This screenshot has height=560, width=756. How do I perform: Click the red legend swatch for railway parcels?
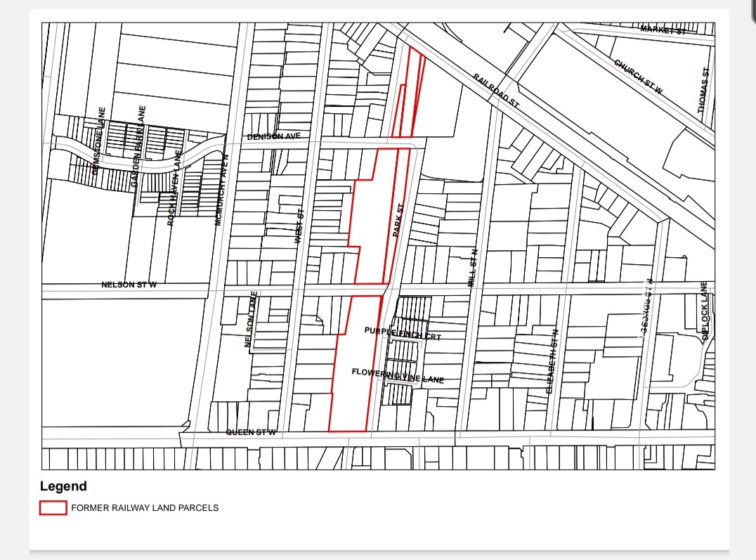53,507
